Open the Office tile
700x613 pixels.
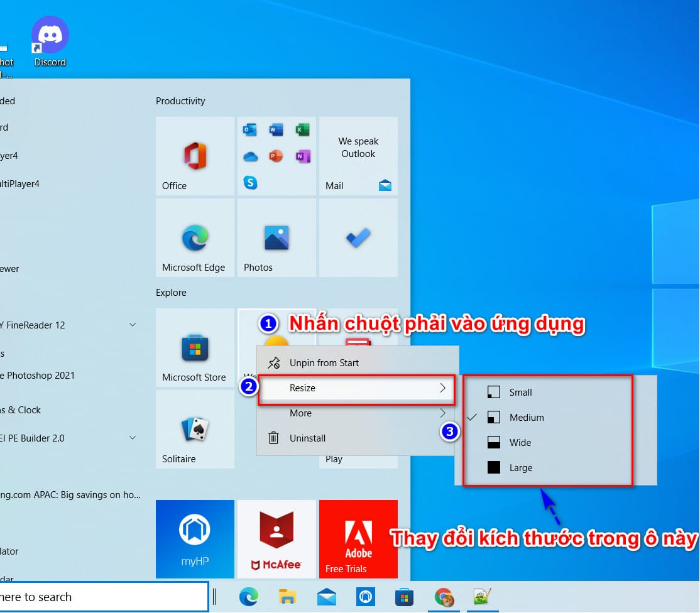(195, 156)
